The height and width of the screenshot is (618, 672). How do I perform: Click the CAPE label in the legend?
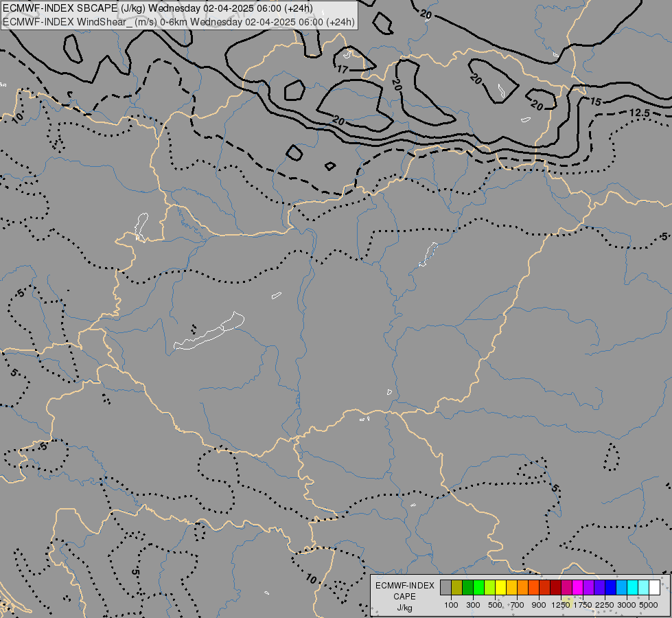point(404,597)
